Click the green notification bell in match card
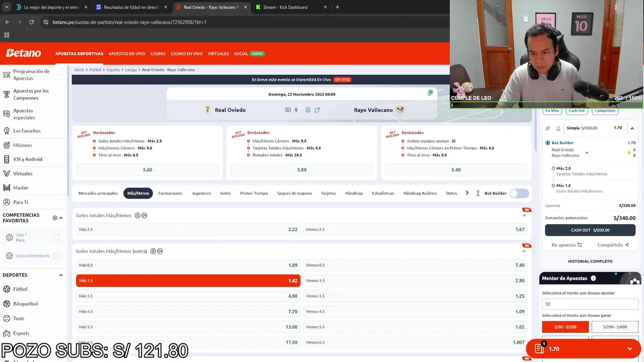 (430, 93)
